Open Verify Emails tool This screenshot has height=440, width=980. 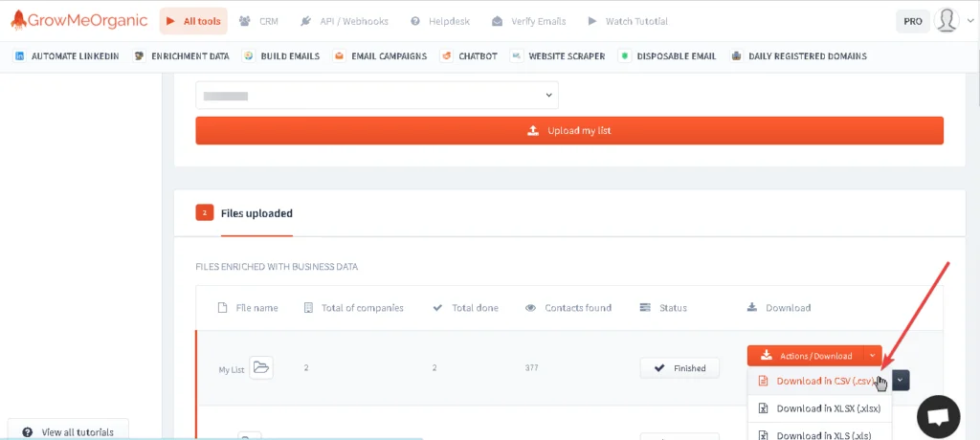coord(528,21)
